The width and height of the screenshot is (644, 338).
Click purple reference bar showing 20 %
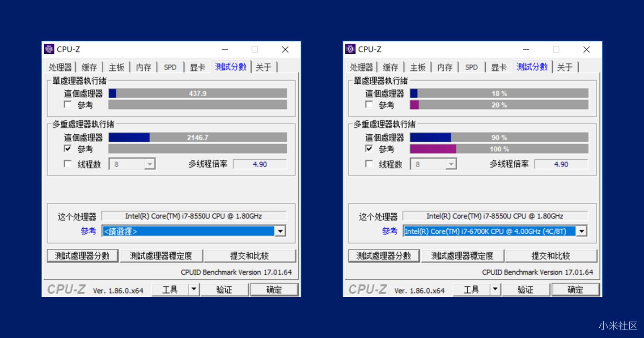(499, 105)
